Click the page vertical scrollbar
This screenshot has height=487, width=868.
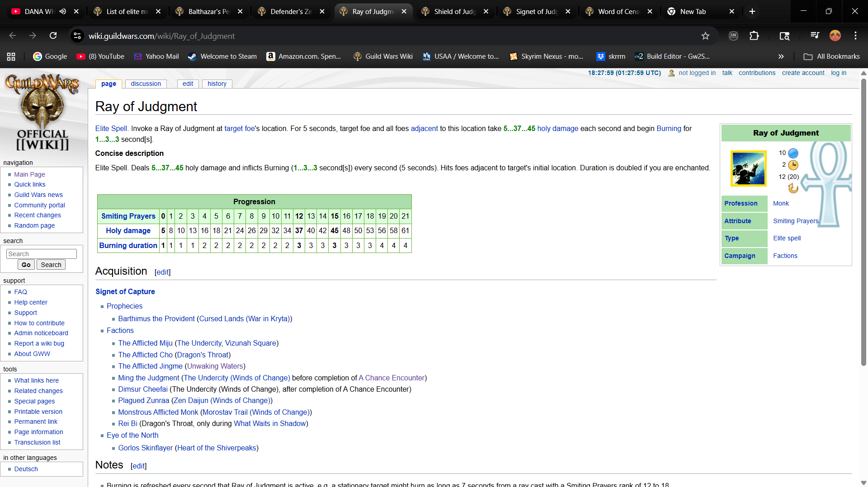click(x=863, y=221)
